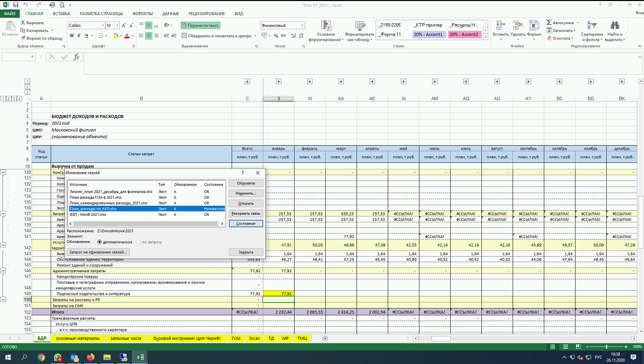Click the font color red A swatch

pyautogui.click(x=126, y=36)
